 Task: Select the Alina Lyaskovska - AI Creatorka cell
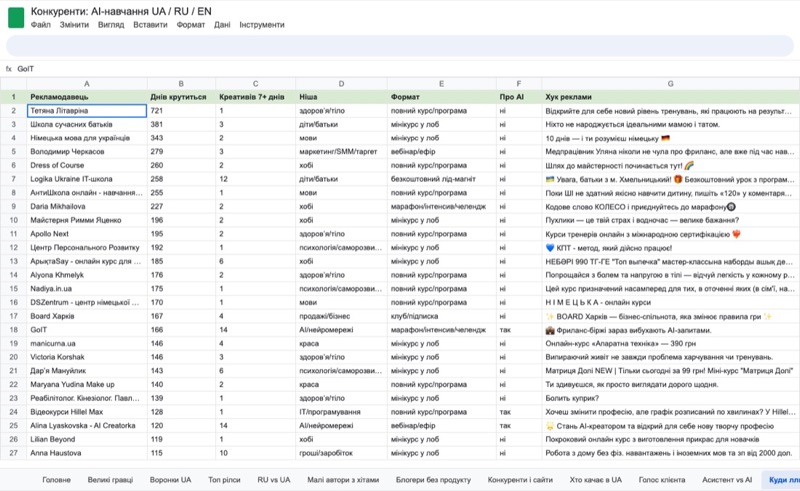pyautogui.click(x=87, y=426)
